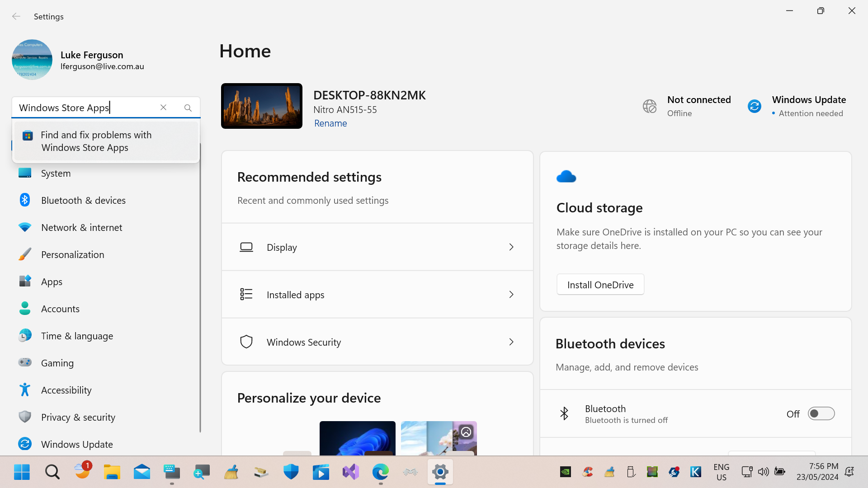This screenshot has width=868, height=488.
Task: Click the volume speaker tray icon
Action: click(764, 472)
